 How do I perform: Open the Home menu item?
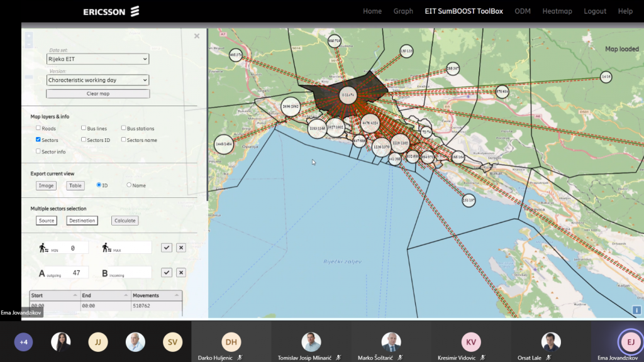tap(372, 11)
